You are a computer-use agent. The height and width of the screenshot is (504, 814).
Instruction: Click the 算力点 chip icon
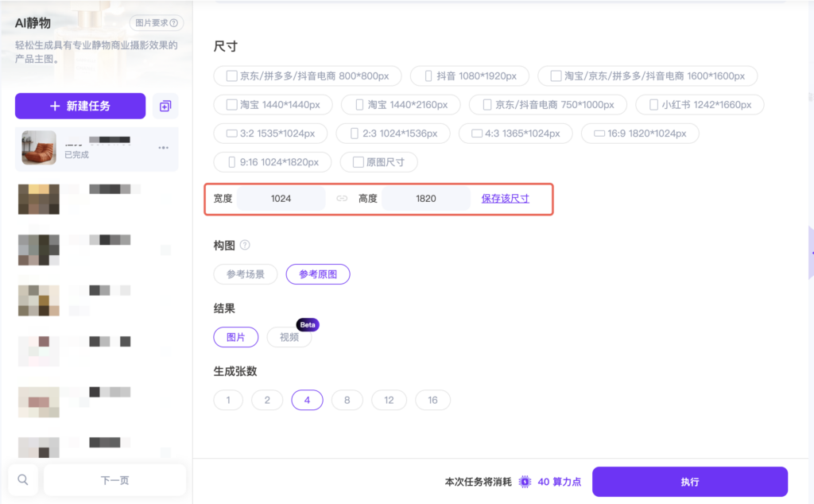coord(525,482)
